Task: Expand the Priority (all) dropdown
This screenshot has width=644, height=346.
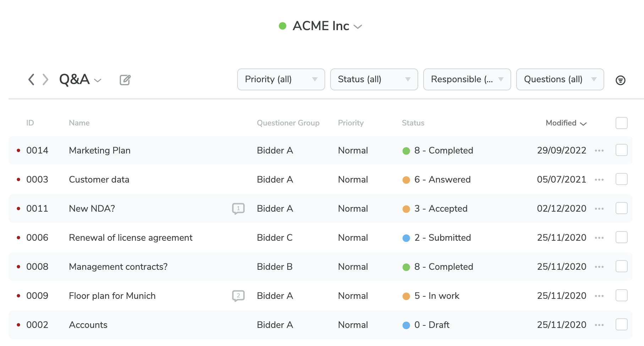Action: (x=281, y=79)
